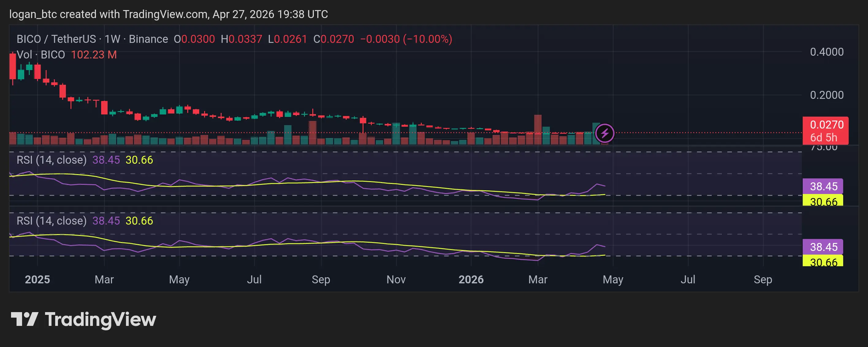This screenshot has width=868, height=347.
Task: Click the purple lightning bolt icon
Action: [x=604, y=133]
